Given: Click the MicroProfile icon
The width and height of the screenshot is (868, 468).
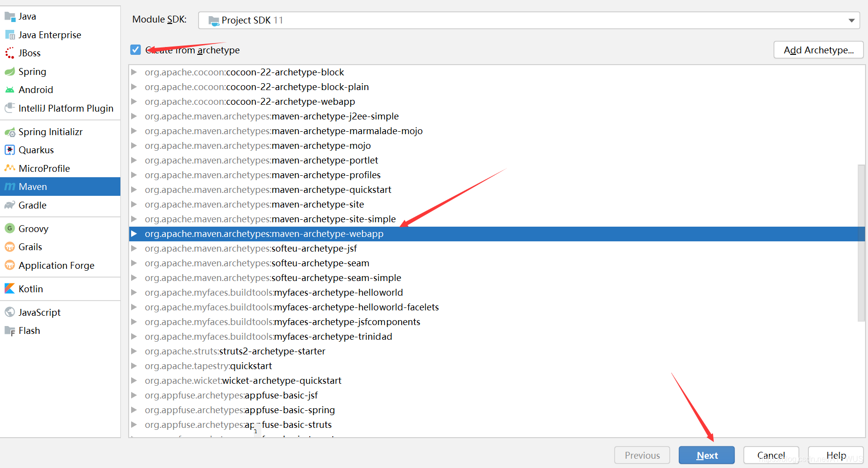Looking at the screenshot, I should (10, 168).
